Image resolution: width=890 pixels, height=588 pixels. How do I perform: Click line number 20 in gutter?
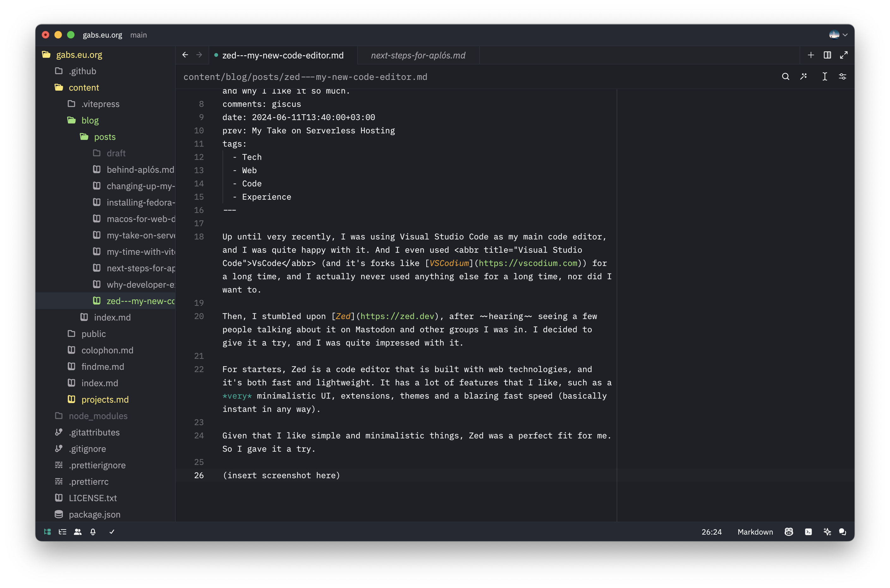pyautogui.click(x=199, y=316)
